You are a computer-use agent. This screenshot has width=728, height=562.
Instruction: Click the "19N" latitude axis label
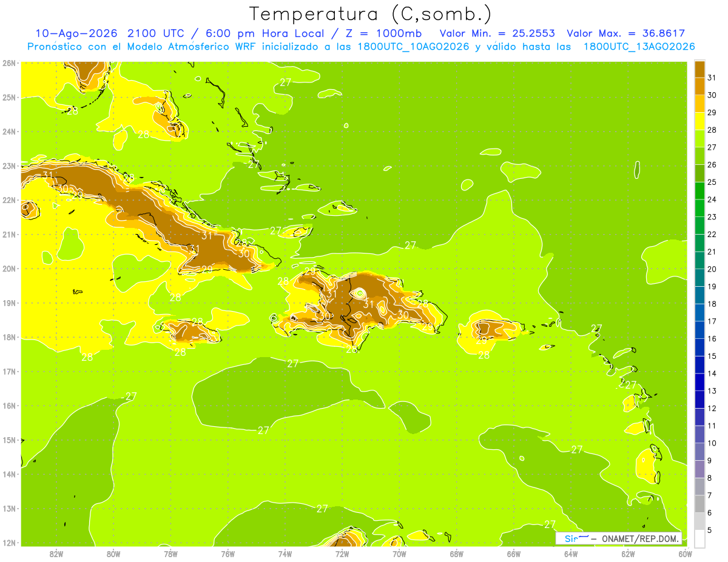point(9,303)
